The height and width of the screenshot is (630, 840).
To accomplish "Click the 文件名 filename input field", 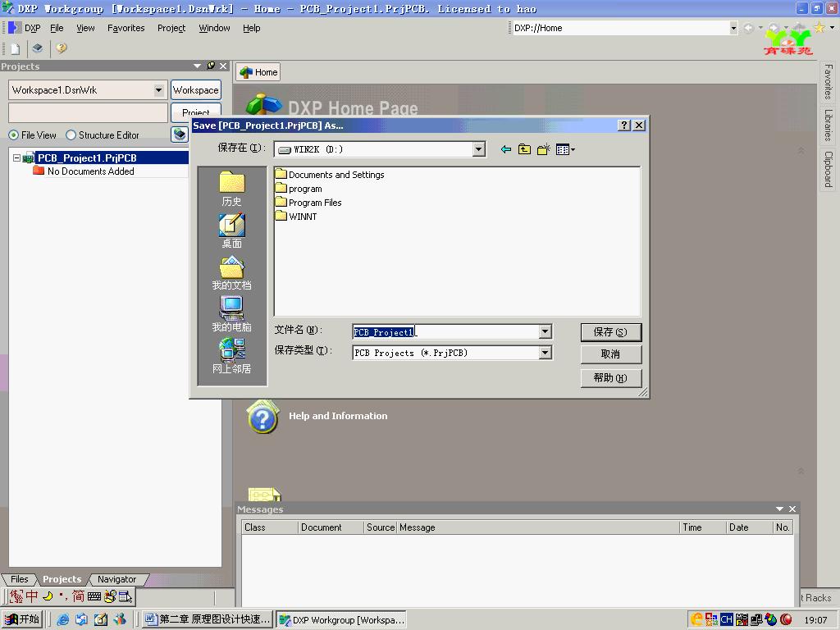I will [445, 332].
